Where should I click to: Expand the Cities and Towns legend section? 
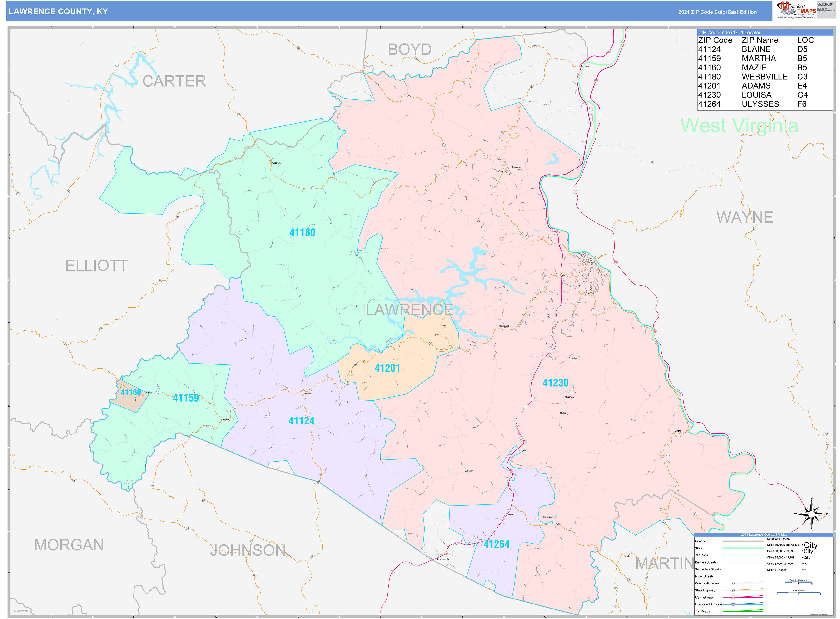[x=778, y=539]
